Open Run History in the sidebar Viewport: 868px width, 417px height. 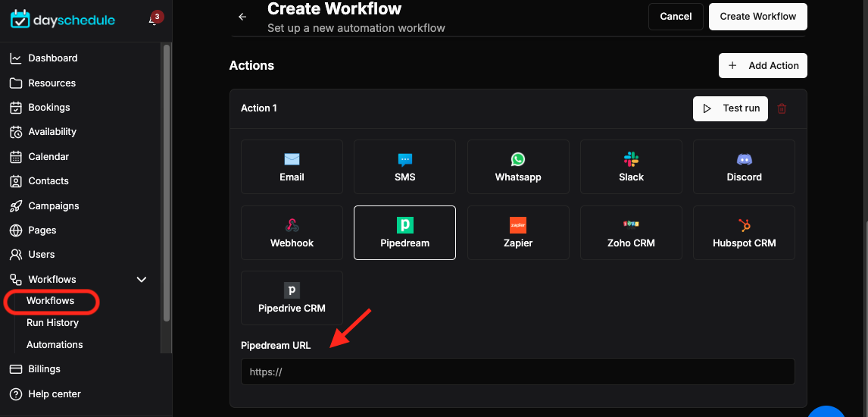[x=52, y=323]
